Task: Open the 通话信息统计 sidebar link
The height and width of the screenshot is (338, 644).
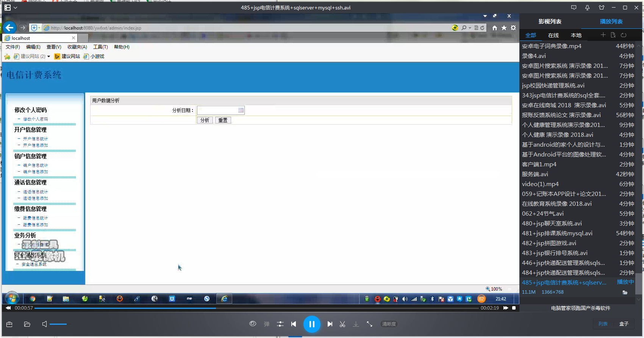Action: (36, 192)
